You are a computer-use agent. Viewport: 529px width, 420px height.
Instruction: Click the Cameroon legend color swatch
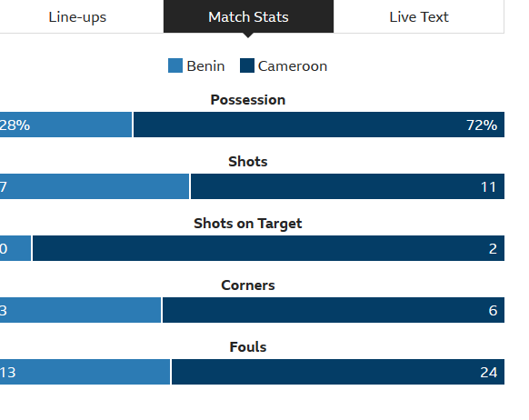pos(247,65)
